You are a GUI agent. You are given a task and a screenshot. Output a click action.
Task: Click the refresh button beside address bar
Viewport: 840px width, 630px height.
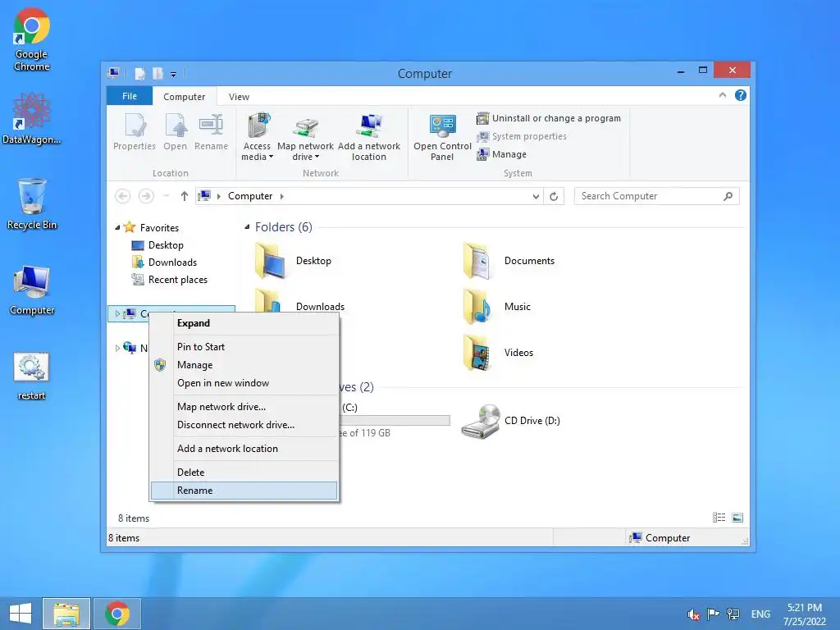point(554,196)
